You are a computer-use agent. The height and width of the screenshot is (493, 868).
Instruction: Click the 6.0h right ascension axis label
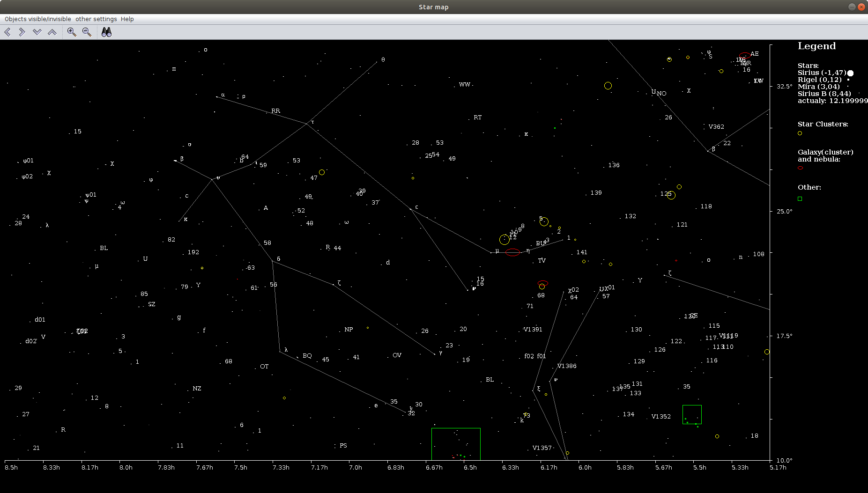(585, 467)
